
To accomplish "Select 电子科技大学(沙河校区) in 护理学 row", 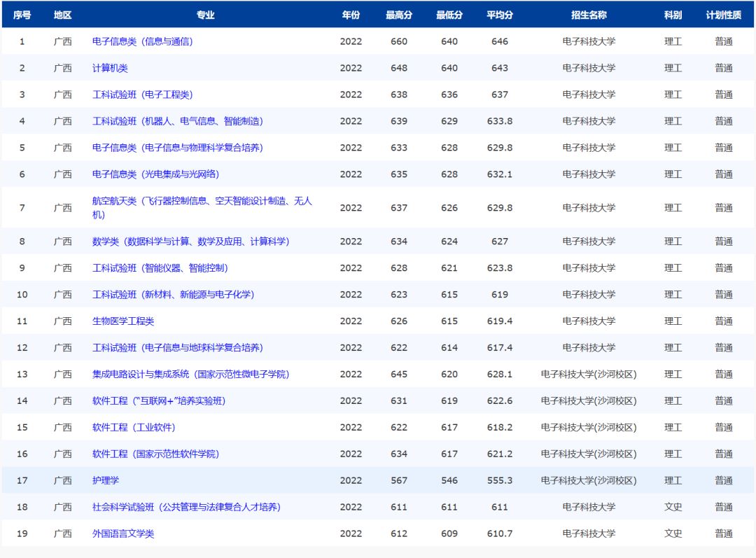I will [589, 480].
